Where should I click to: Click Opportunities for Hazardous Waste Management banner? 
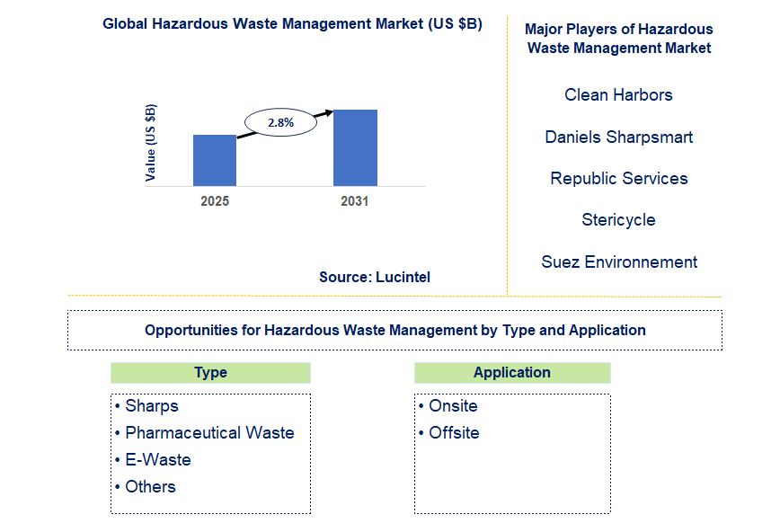395,331
